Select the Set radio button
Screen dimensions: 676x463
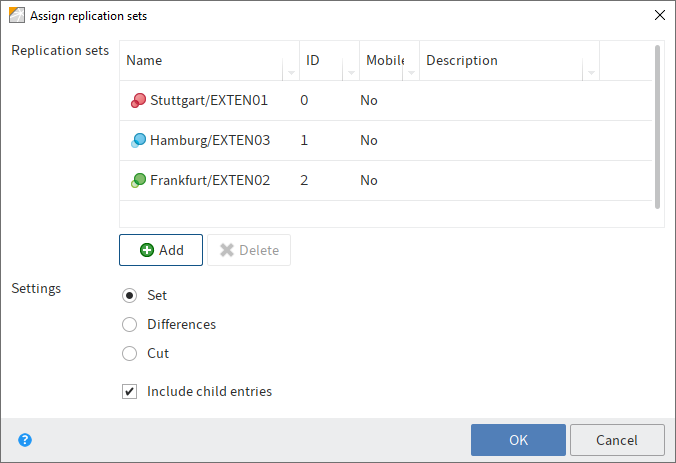129,295
